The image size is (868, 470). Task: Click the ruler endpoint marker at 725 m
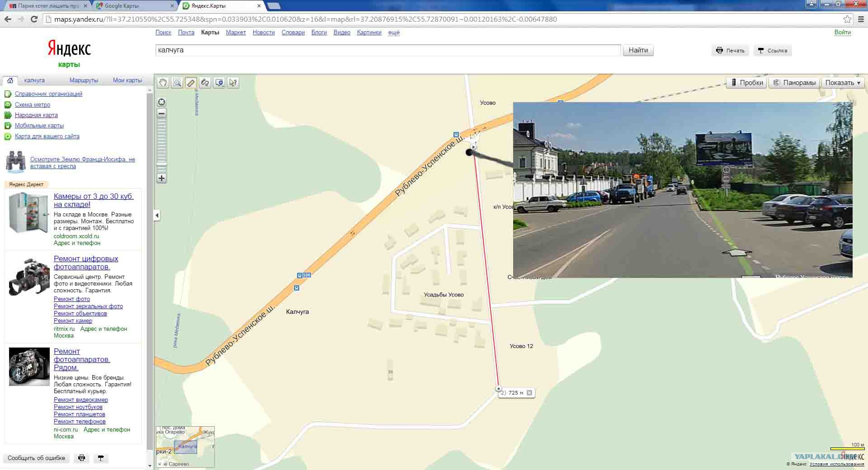click(x=498, y=389)
